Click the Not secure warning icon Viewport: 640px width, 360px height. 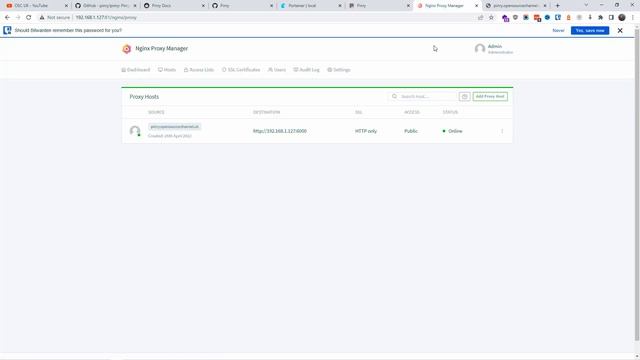coord(42,18)
